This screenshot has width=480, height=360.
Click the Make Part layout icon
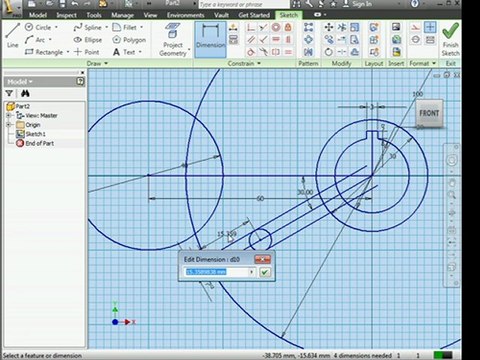click(x=374, y=27)
